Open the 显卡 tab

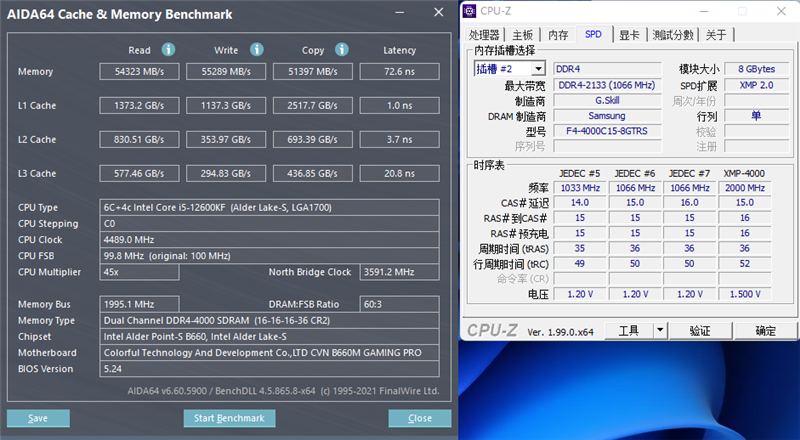pyautogui.click(x=629, y=35)
